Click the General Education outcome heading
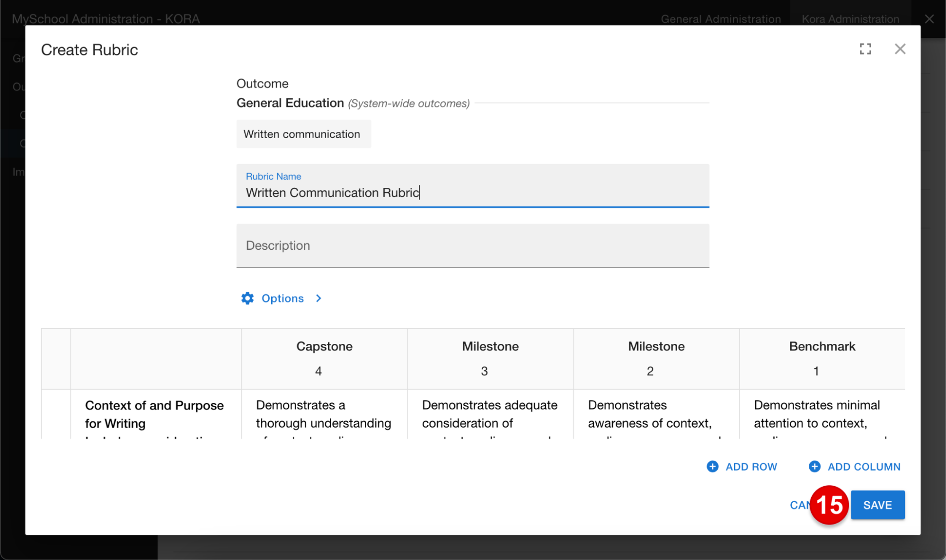 coord(290,103)
